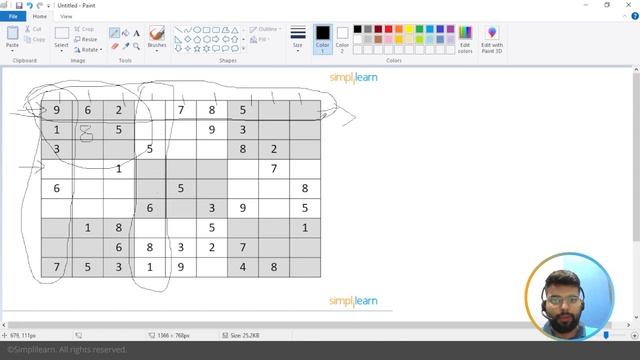
Task: Pick the orange color swatch
Action: 399,29
